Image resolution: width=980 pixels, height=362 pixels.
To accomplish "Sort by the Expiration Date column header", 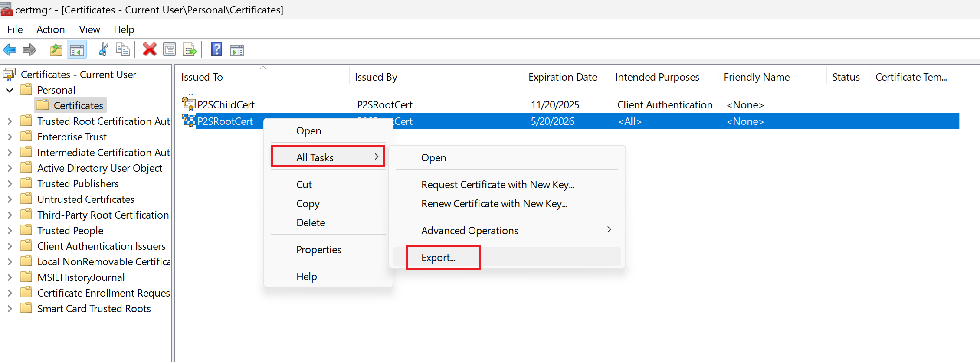I will tap(562, 77).
